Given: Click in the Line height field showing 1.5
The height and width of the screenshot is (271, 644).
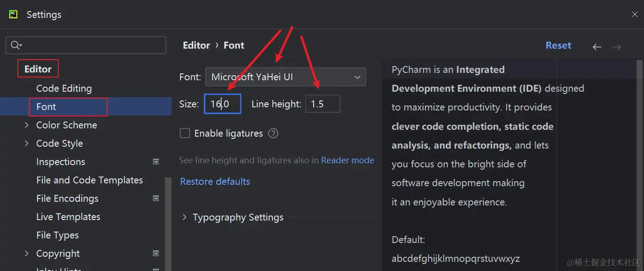Looking at the screenshot, I should pos(323,104).
